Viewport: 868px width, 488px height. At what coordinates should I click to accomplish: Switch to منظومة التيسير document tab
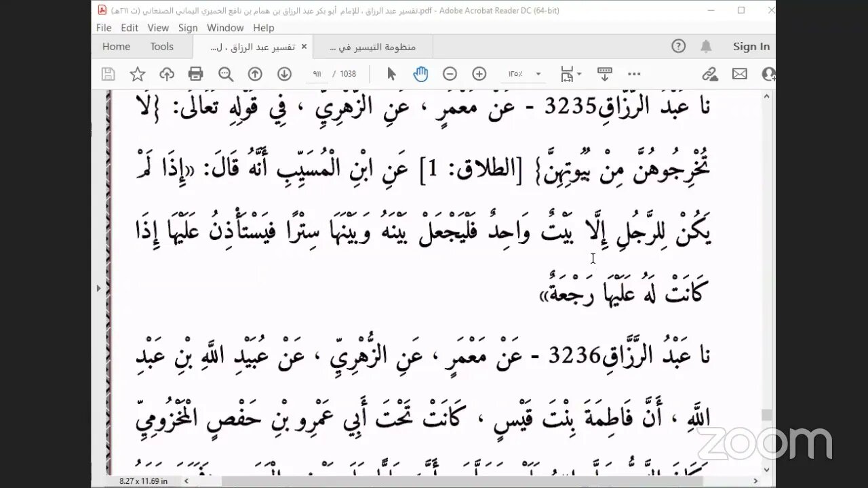point(372,47)
